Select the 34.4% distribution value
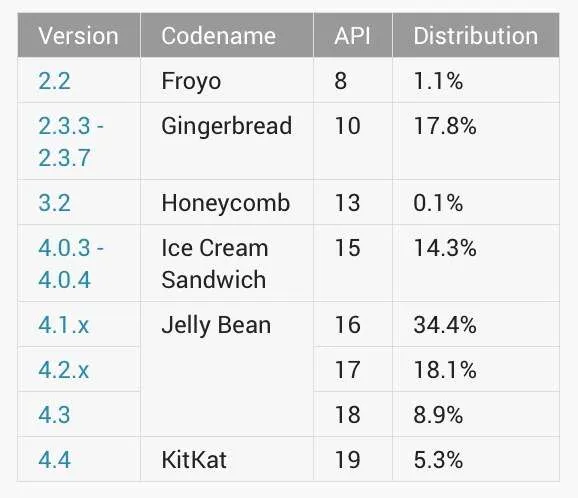578x498 pixels. (445, 325)
